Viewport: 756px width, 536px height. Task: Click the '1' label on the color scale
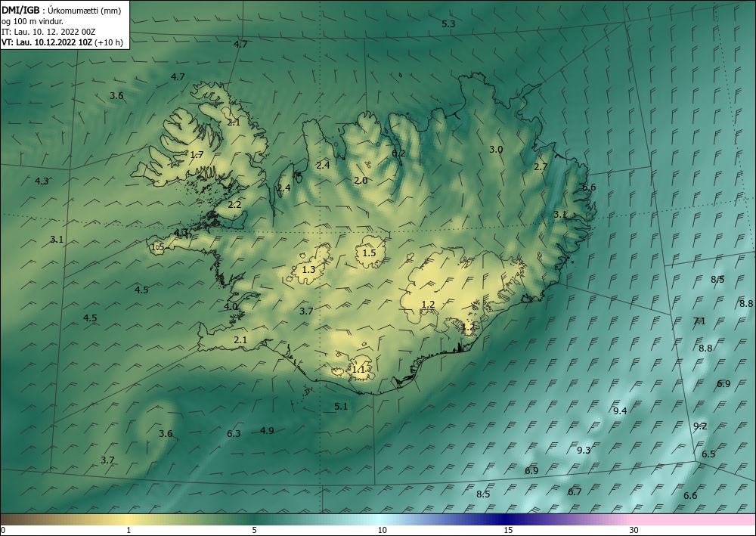click(129, 530)
